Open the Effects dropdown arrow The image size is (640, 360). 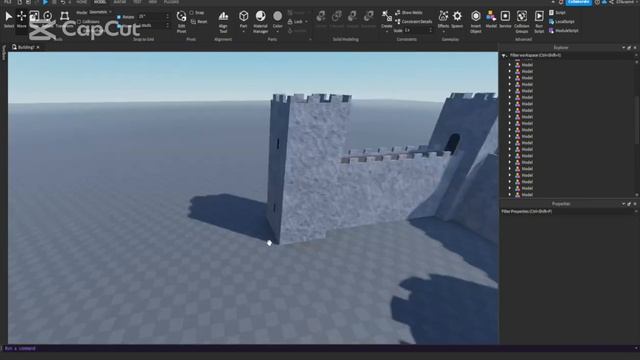[443, 31]
